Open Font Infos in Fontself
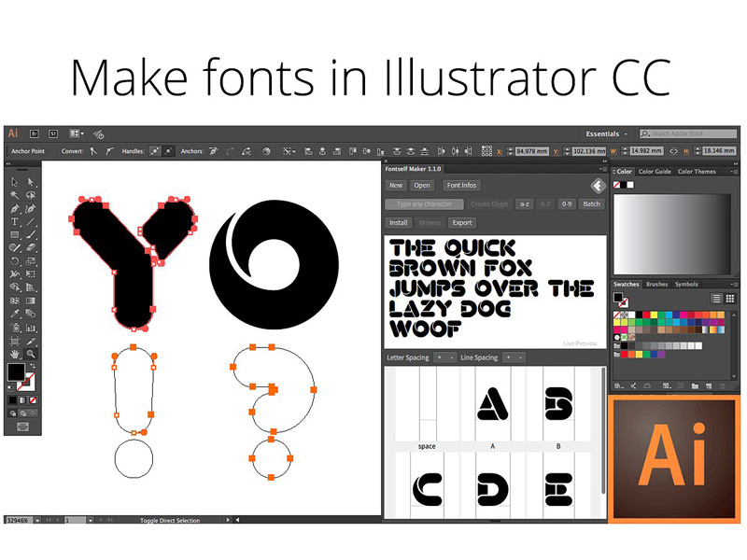This screenshot has width=747, height=560. pyautogui.click(x=461, y=185)
